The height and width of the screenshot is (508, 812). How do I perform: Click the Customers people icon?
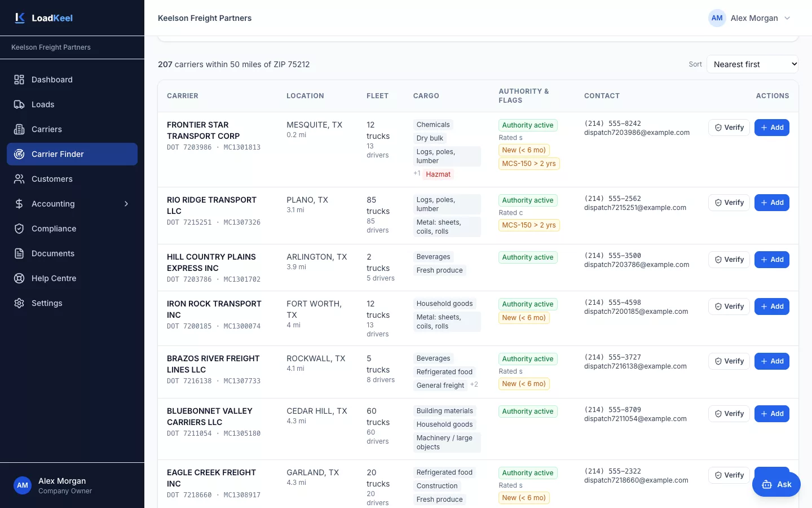[19, 179]
